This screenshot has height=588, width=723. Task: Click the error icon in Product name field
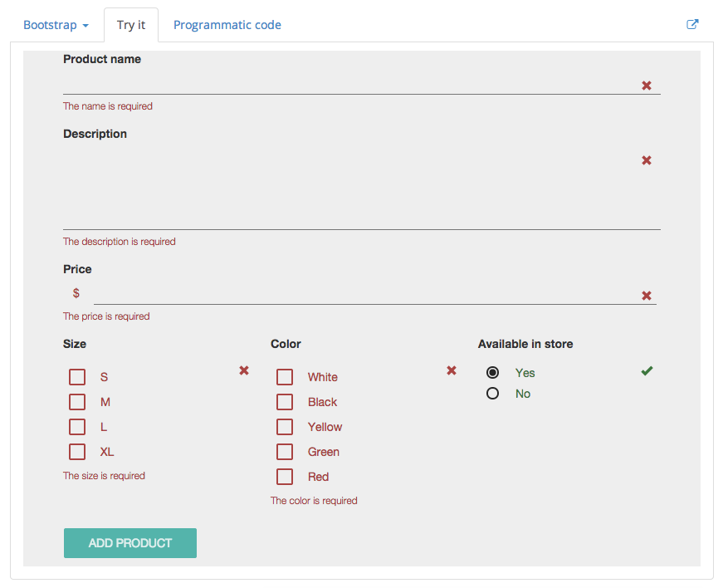[x=647, y=86]
